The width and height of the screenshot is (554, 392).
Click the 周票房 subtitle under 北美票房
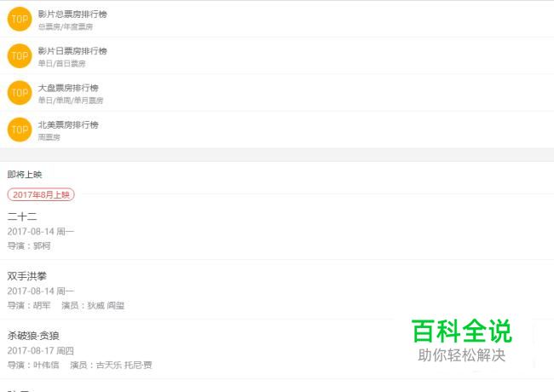(x=49, y=137)
